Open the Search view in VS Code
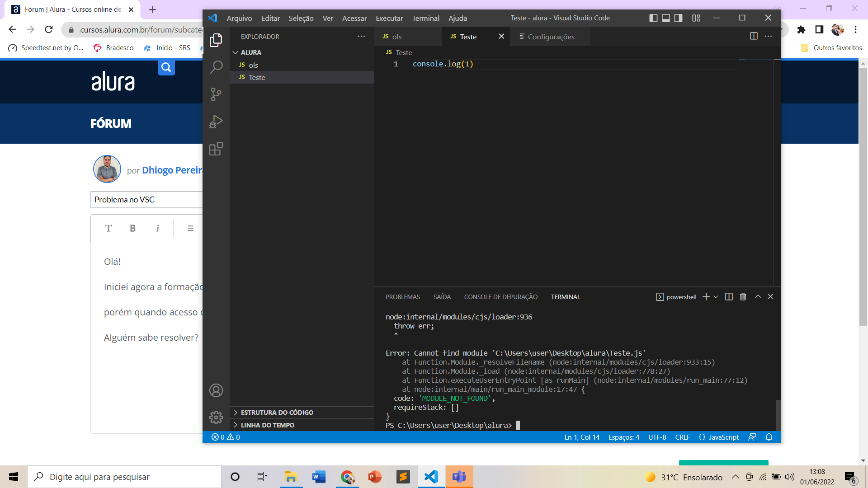This screenshot has width=868, height=488. pos(216,67)
